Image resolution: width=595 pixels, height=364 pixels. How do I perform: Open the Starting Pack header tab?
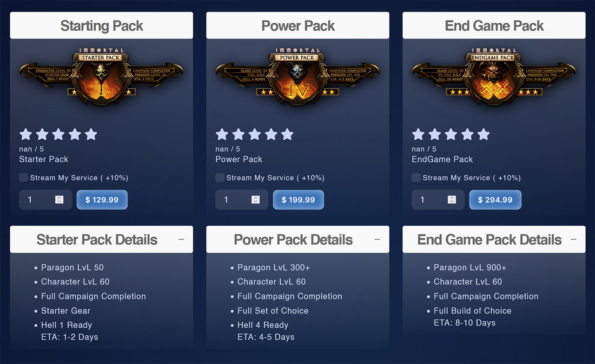click(101, 26)
